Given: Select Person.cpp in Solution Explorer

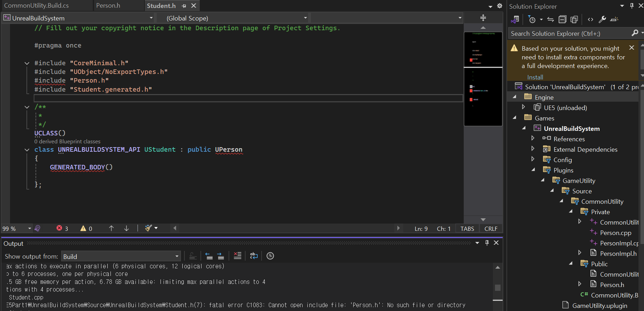Looking at the screenshot, I should tap(616, 233).
